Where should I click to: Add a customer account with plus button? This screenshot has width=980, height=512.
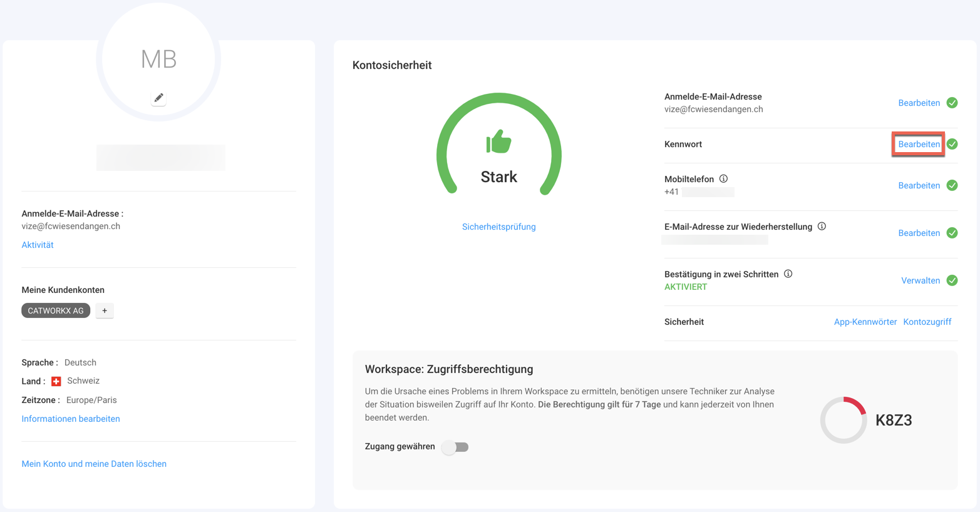(x=105, y=311)
